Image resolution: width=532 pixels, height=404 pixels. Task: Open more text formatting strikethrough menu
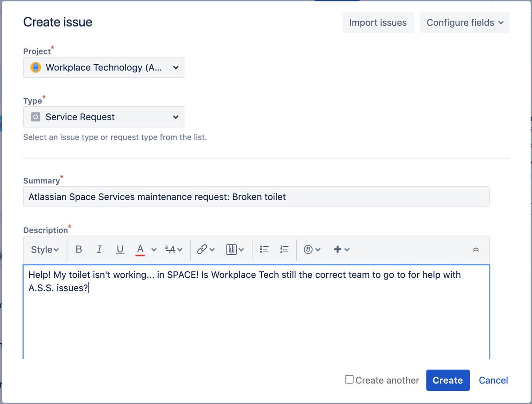tap(173, 249)
